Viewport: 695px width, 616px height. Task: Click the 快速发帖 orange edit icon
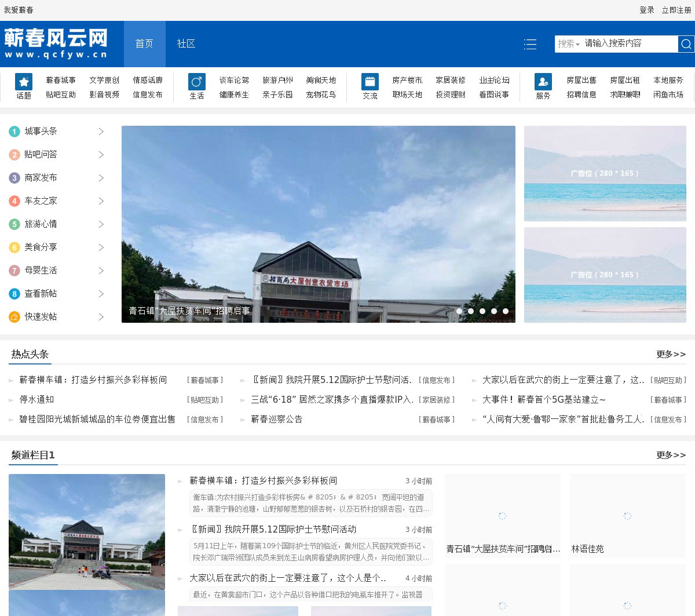(x=14, y=317)
